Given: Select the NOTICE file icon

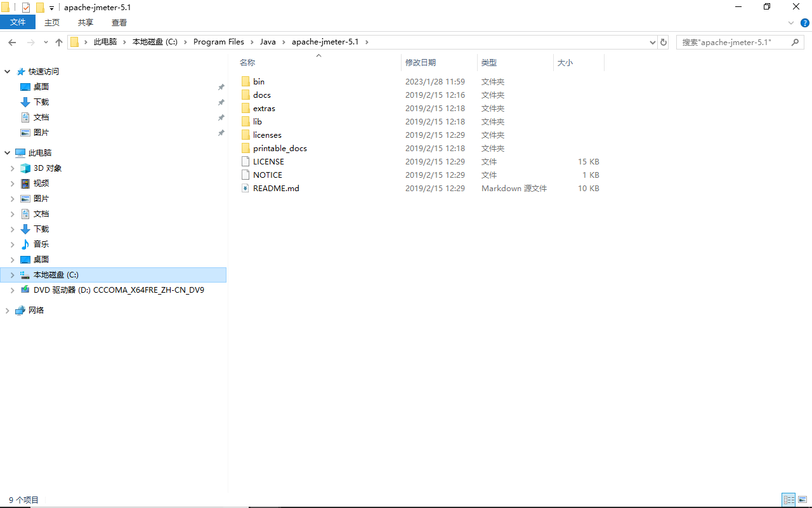Looking at the screenshot, I should [246, 175].
